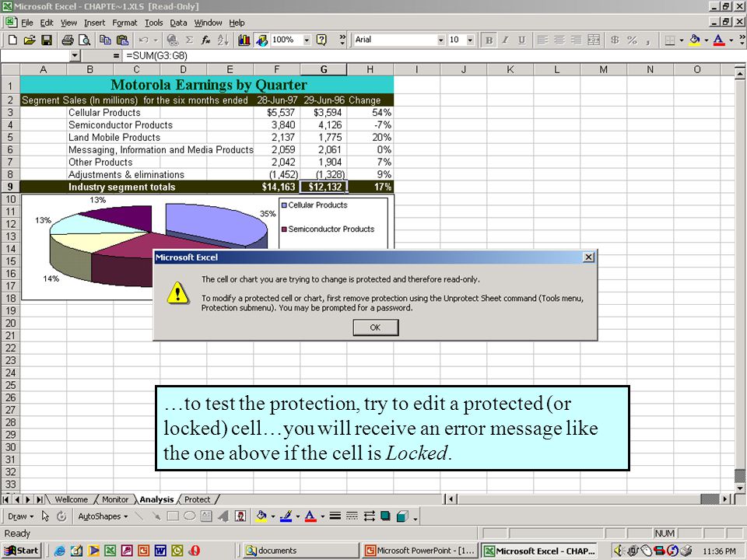The width and height of the screenshot is (747, 560).
Task: Toggle Bold formatting
Action: [x=489, y=40]
